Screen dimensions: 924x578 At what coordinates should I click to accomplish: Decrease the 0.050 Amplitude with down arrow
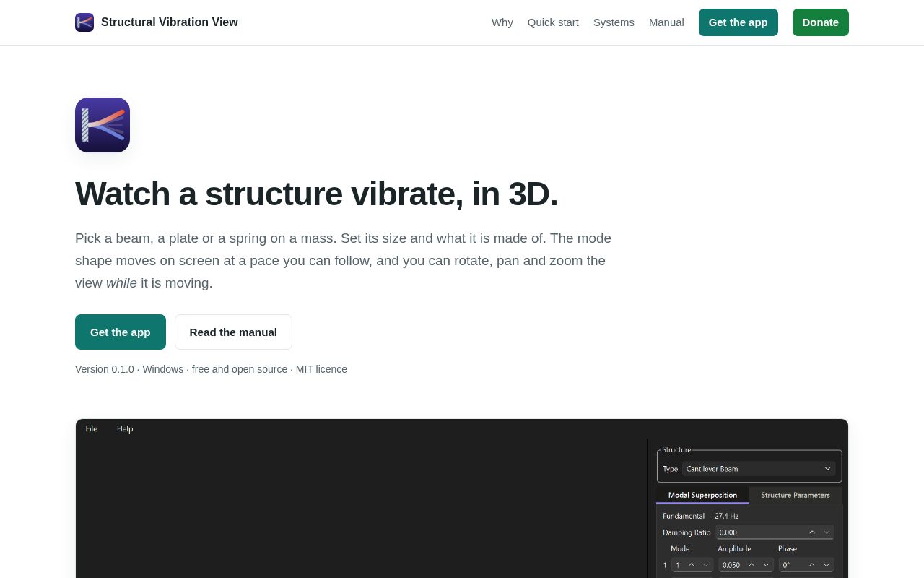pos(767,565)
